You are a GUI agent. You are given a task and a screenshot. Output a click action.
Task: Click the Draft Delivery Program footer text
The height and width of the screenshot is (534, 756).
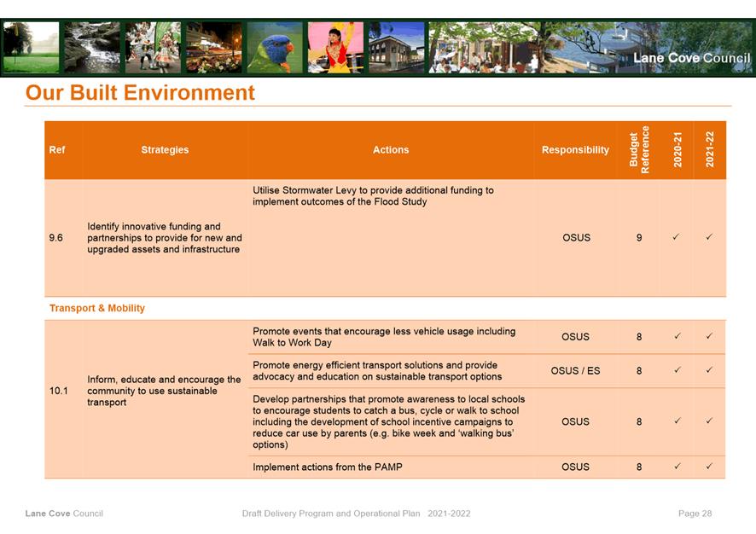click(x=356, y=514)
